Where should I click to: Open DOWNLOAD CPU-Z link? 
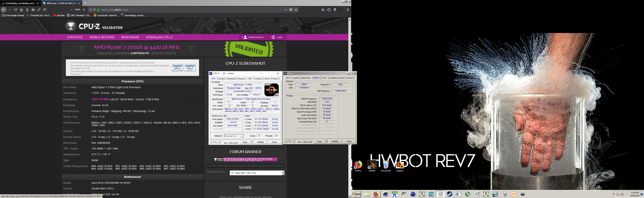click(159, 37)
